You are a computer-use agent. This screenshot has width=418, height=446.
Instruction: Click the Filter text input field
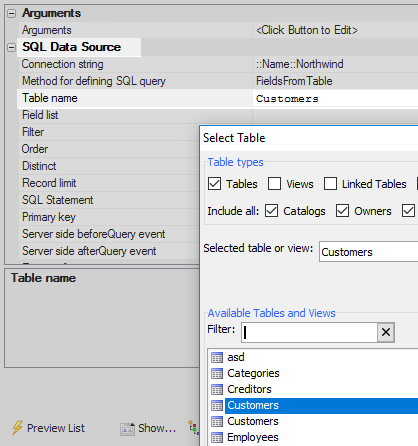[x=309, y=332]
